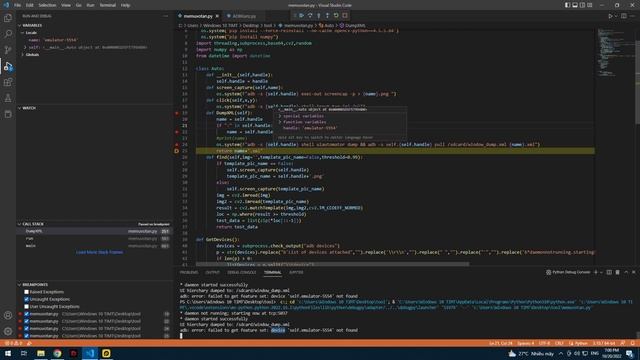Switch to the PROBLEMS panel tab
Screen dimensions: 640x360
[189, 272]
